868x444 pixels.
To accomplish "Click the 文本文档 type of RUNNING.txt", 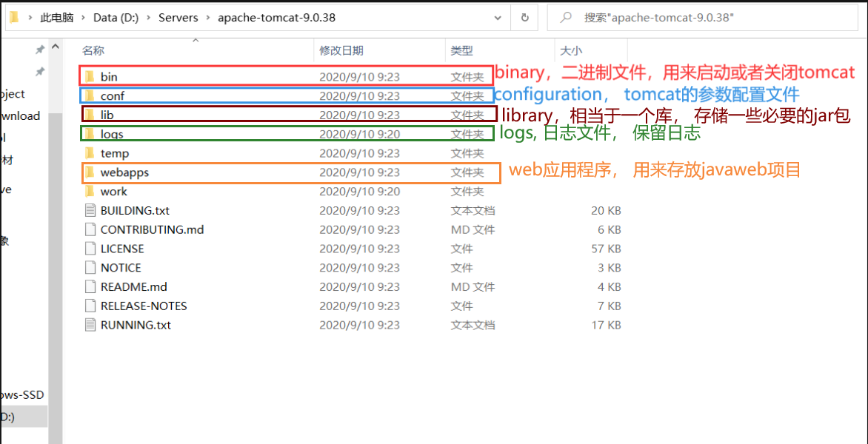I will tap(473, 325).
